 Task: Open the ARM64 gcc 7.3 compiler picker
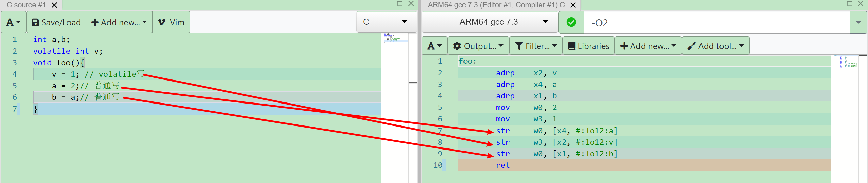tap(490, 22)
